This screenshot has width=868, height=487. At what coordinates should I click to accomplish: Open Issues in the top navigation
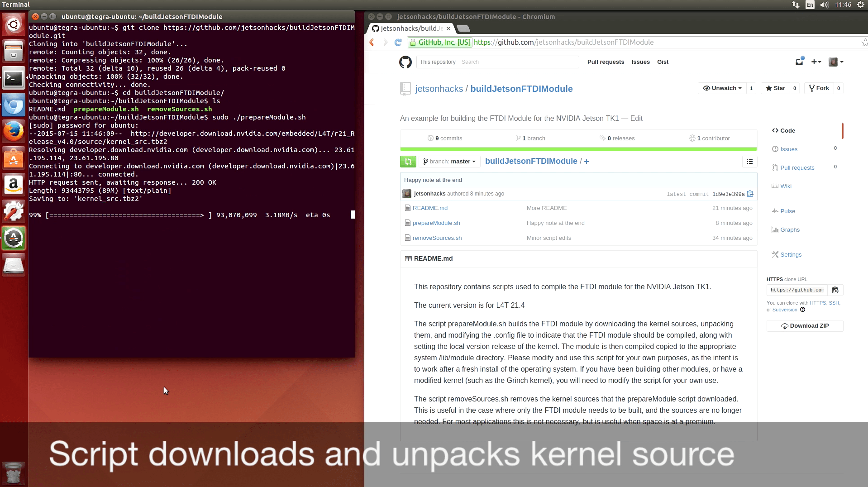(641, 62)
